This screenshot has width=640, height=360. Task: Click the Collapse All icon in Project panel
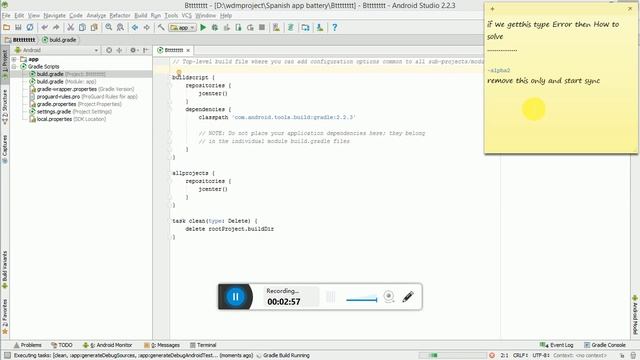(120, 50)
